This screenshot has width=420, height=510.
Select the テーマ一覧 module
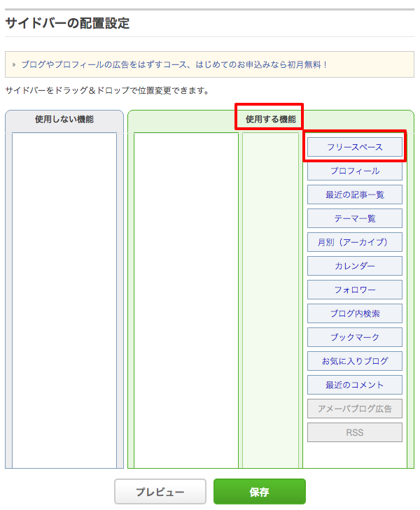pyautogui.click(x=355, y=218)
